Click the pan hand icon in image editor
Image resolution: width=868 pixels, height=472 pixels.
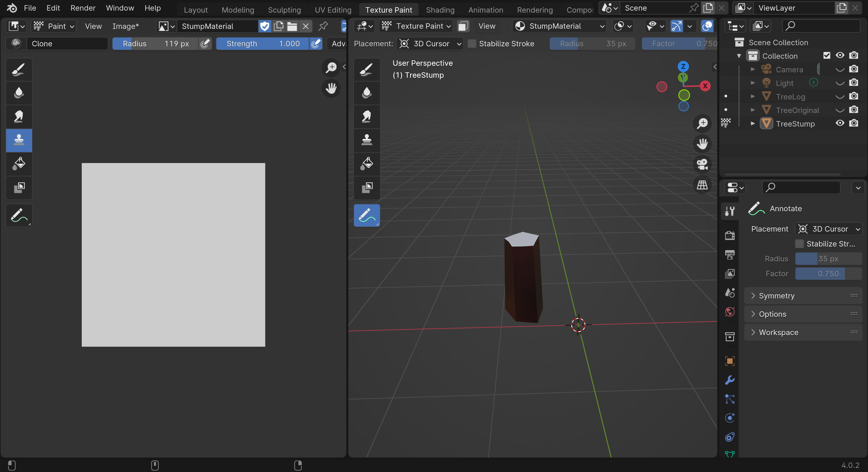[x=331, y=88]
